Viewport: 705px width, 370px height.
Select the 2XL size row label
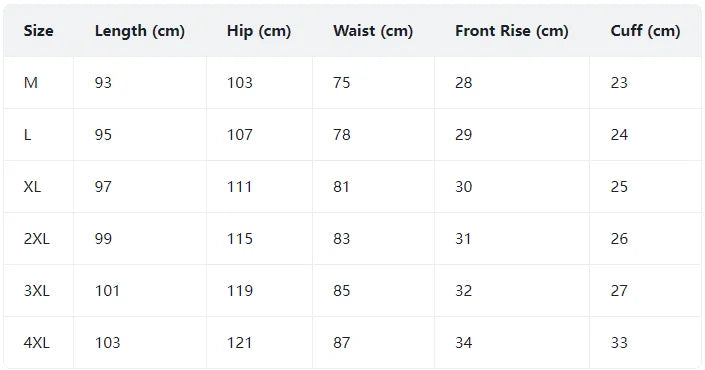36,239
